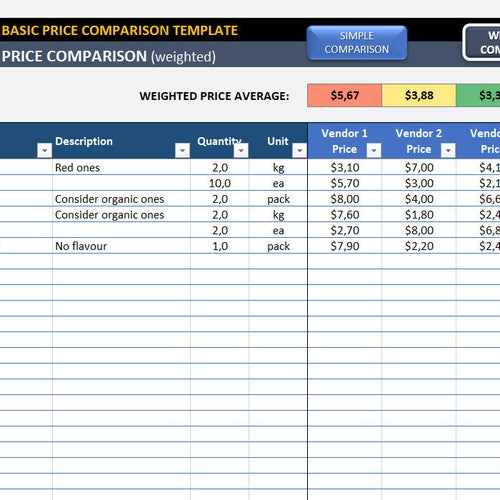Select the Vendor 2 price $8,00
Viewport: 500px width, 500px height.
pyautogui.click(x=419, y=230)
